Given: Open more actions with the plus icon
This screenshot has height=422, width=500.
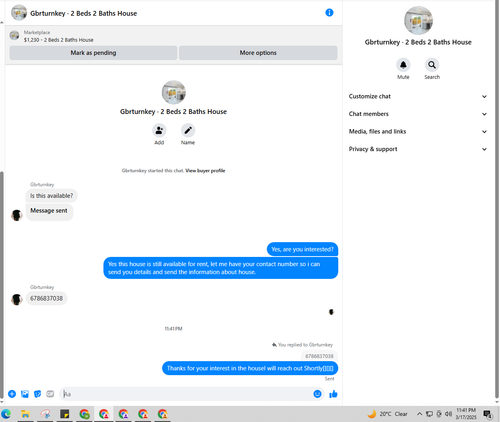Looking at the screenshot, I should point(12,394).
